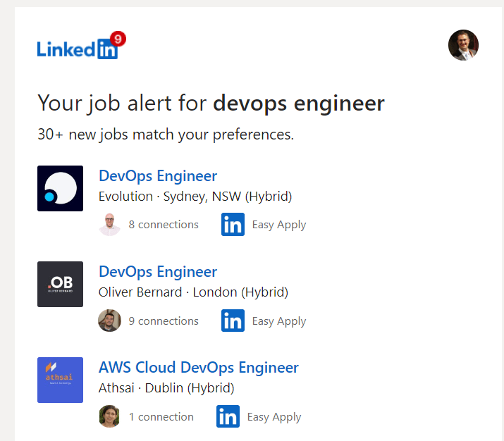Screen dimensions: 504x441
Task: Click the Easy Apply text under Athsai job
Action: click(x=274, y=417)
